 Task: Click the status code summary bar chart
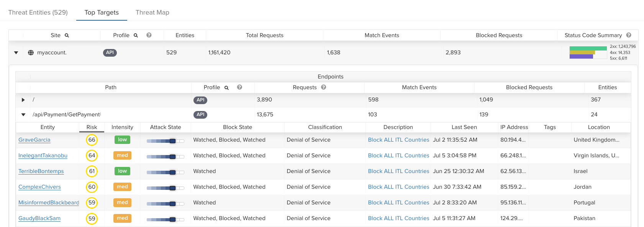coord(588,52)
